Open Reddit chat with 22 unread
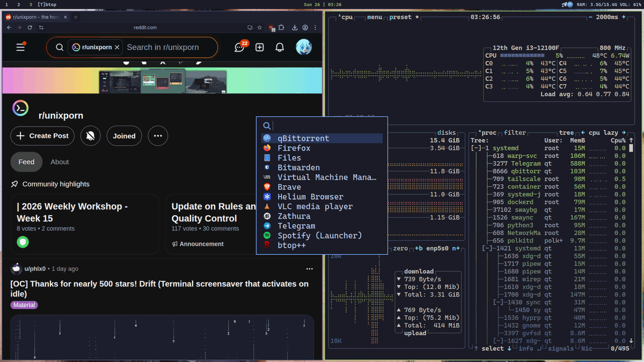Image resolution: width=644 pixels, height=362 pixels. (240, 47)
